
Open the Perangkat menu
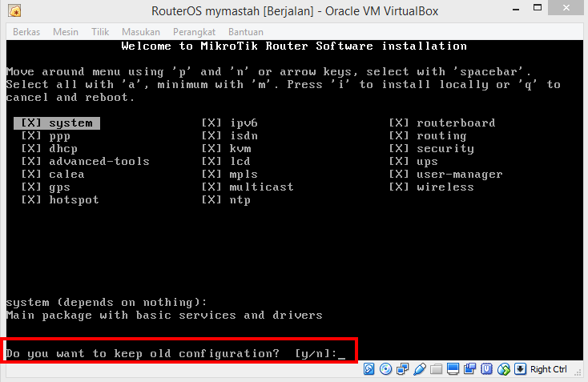(194, 32)
